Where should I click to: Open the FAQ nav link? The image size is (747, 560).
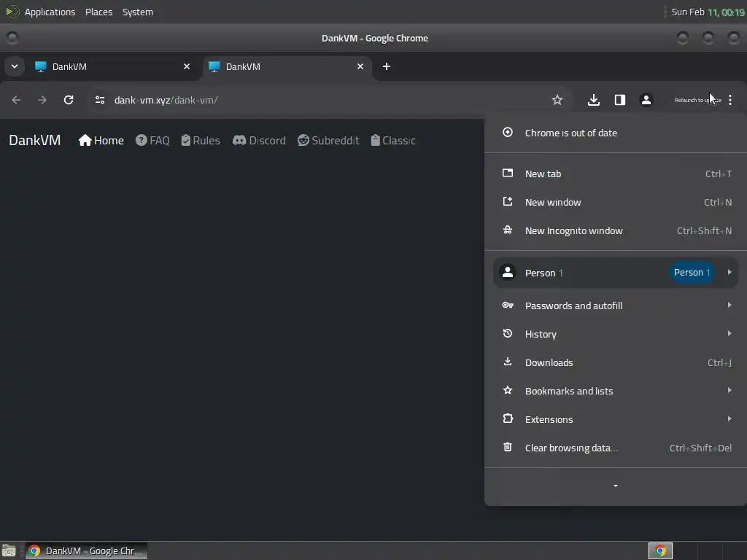[x=152, y=141]
